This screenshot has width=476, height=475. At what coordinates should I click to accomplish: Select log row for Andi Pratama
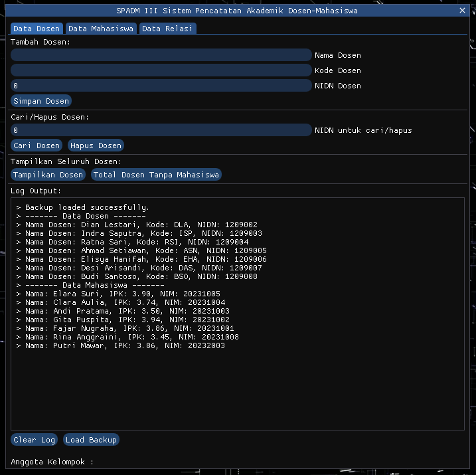coord(123,312)
